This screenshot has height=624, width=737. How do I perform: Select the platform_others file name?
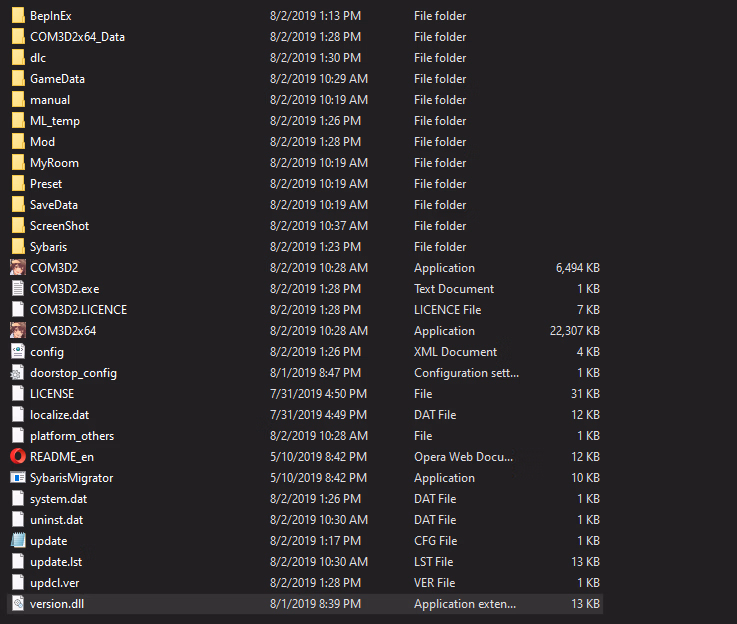[72, 436]
